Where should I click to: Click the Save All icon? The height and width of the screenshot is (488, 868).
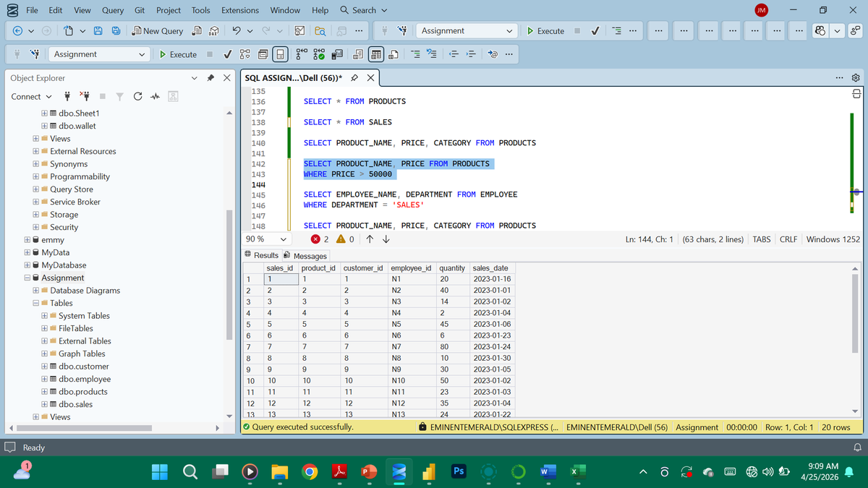tap(116, 31)
